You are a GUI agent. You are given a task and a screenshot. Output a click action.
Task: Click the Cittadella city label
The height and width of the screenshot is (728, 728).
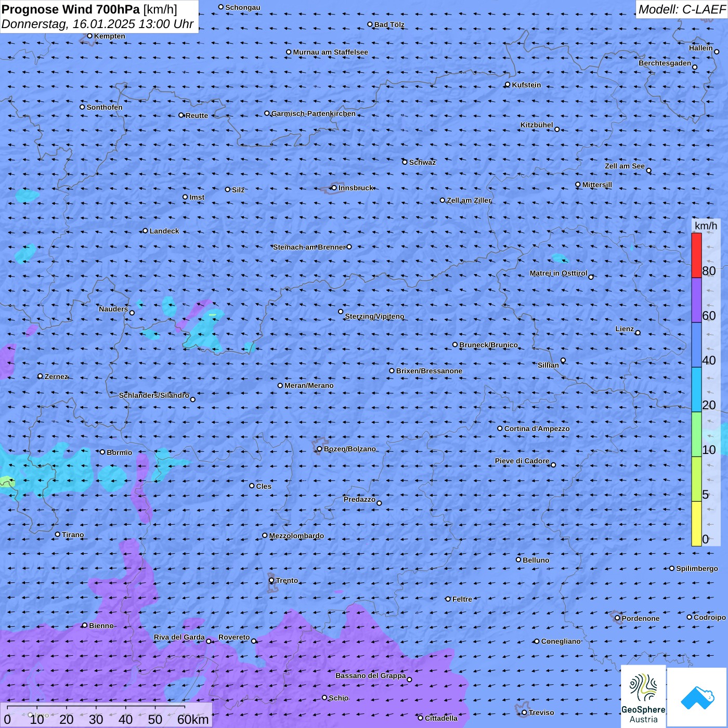441,718
